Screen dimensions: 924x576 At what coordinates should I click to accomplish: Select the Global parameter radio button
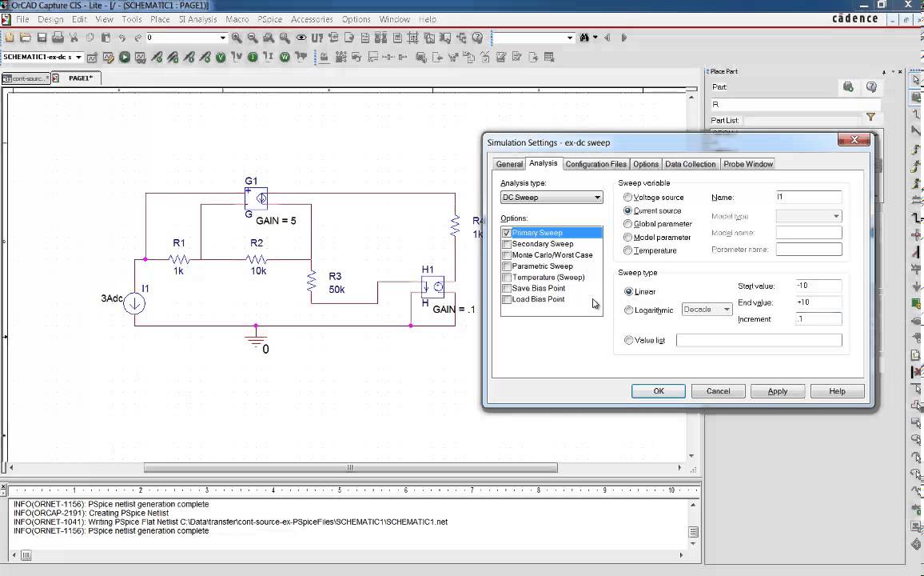click(627, 224)
